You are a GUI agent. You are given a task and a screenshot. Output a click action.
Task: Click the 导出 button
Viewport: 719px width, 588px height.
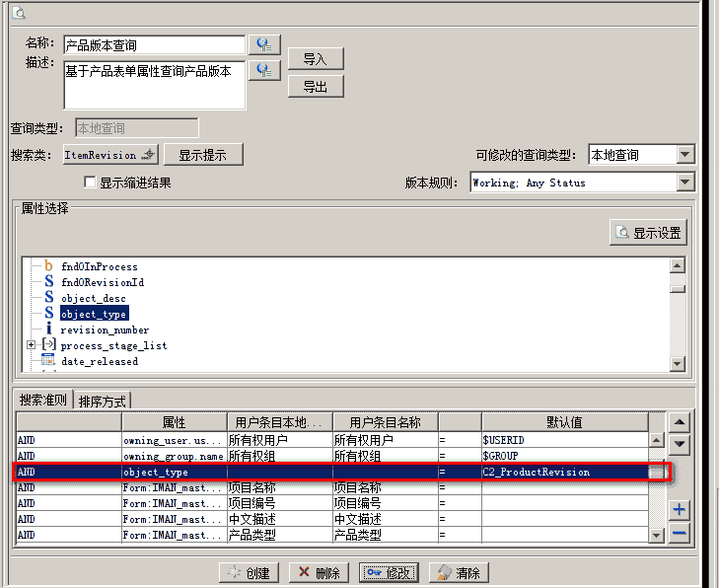(316, 86)
